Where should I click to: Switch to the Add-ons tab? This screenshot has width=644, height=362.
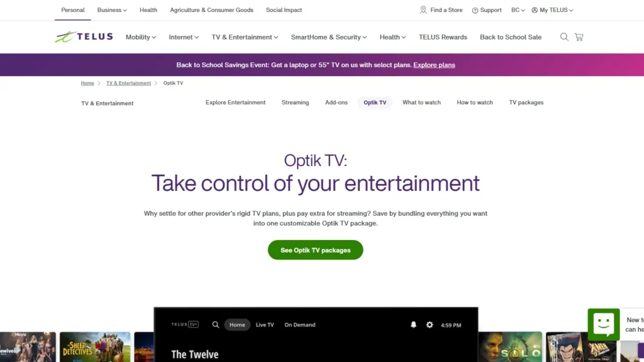click(336, 102)
